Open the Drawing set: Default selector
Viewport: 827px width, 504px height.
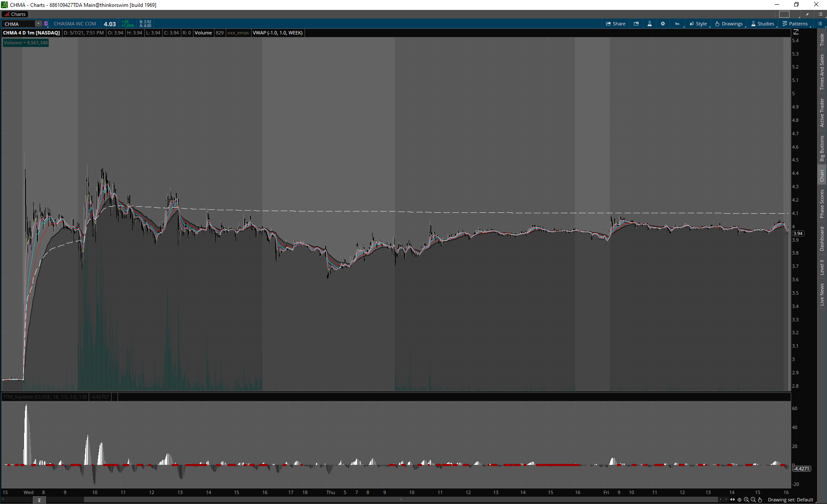pyautogui.click(x=790, y=500)
